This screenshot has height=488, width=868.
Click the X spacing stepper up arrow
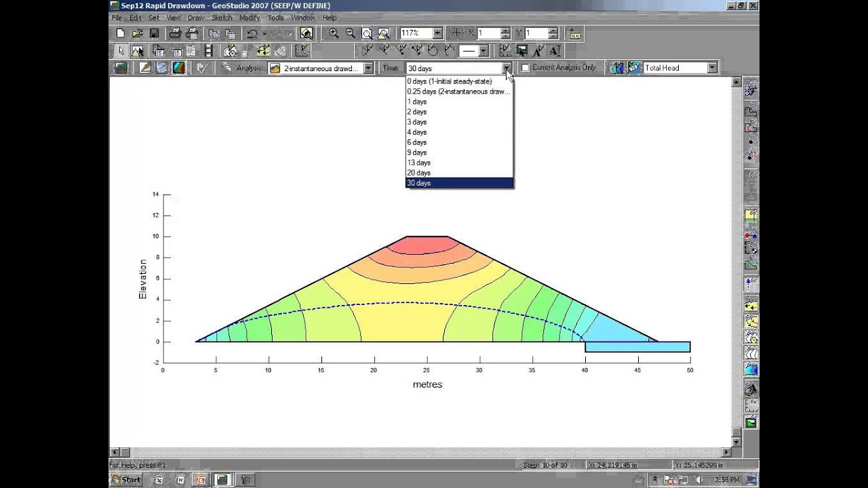[505, 30]
